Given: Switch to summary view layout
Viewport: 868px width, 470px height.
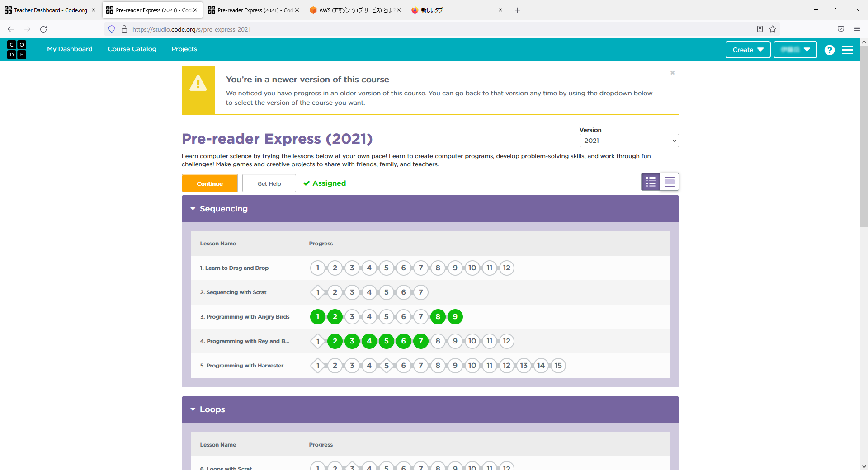Looking at the screenshot, I should [x=651, y=182].
